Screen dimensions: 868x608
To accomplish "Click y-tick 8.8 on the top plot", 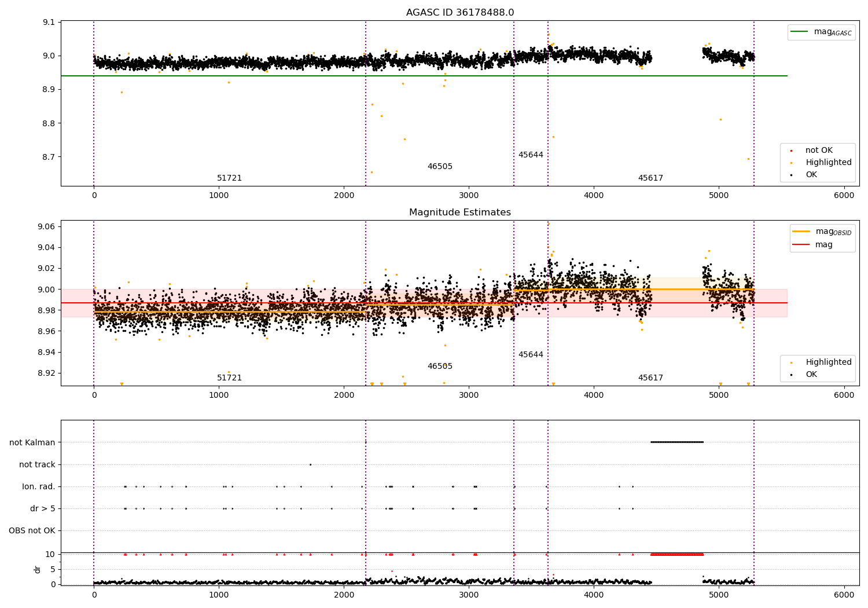I will pyautogui.click(x=49, y=123).
